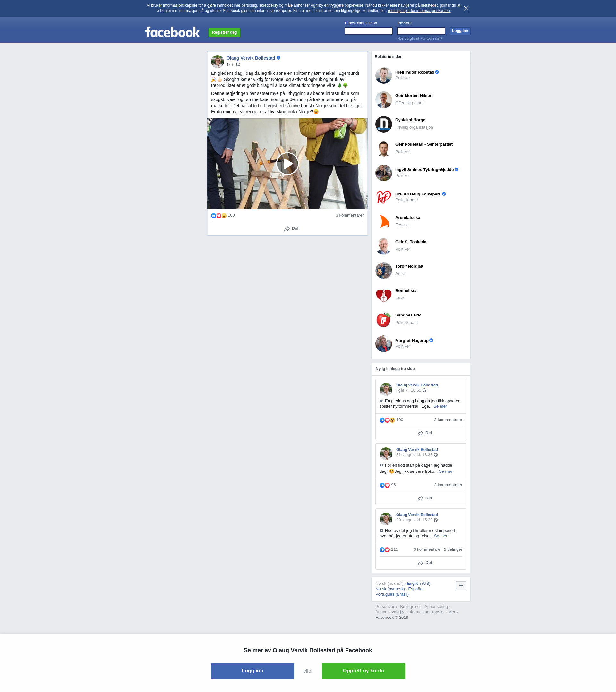The image size is (616, 692).
Task: Open 'Har du glemt kontoen din?' link
Action: pos(419,39)
